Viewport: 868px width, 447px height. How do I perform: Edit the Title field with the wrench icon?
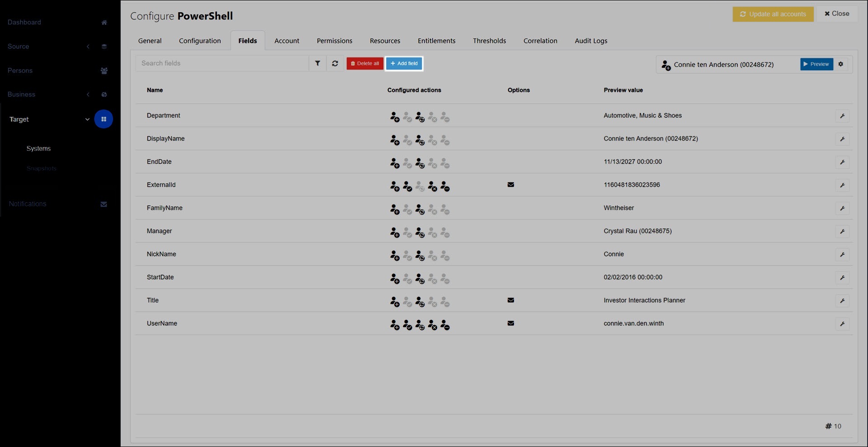pos(842,300)
